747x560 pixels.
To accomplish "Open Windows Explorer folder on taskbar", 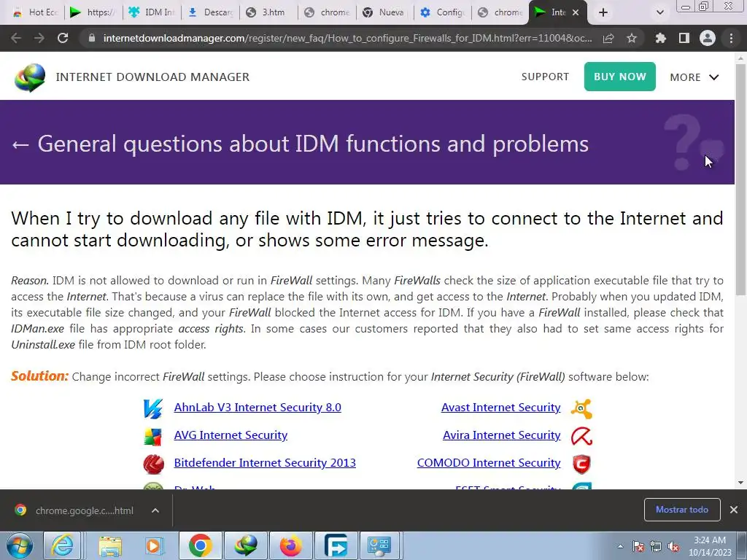I will pyautogui.click(x=110, y=545).
